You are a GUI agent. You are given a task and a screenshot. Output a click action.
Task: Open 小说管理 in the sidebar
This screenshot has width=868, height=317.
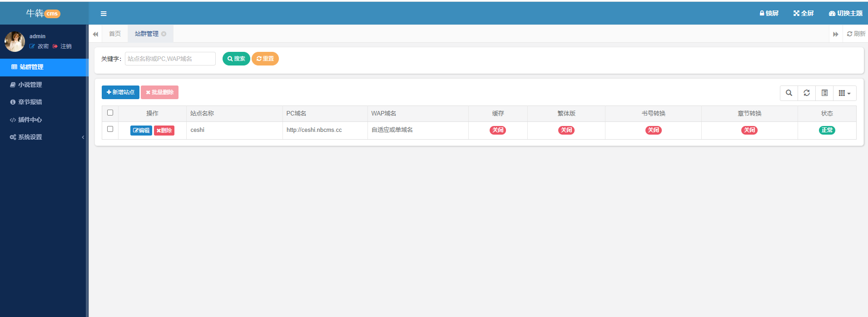coord(30,85)
